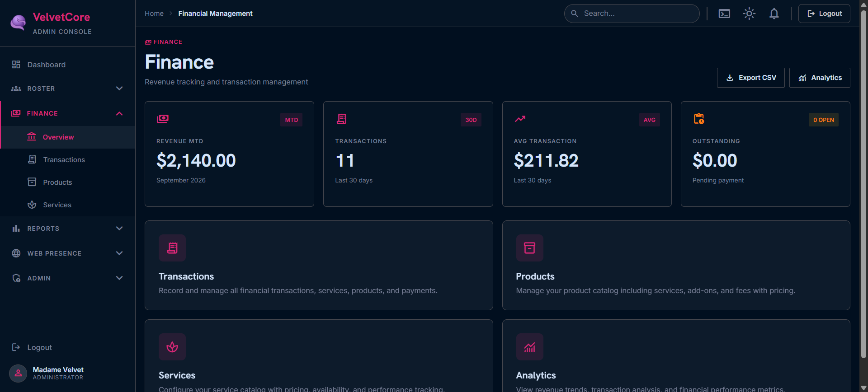Image resolution: width=868 pixels, height=392 pixels.
Task: Click the Export CSV button
Action: point(750,78)
